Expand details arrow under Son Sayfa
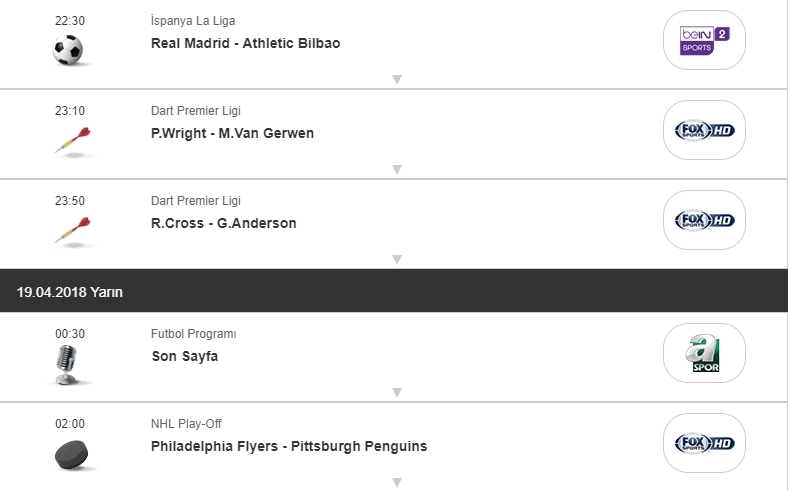790x491 pixels. 396,392
